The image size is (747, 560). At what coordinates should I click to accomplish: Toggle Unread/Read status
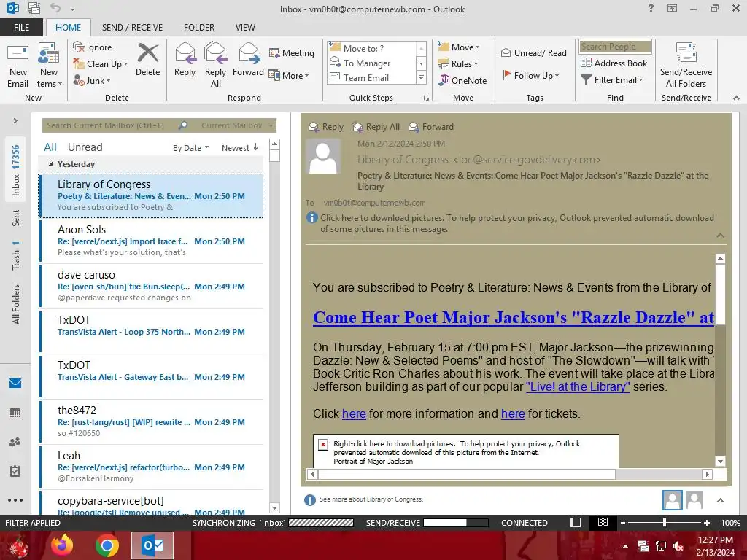[533, 52]
